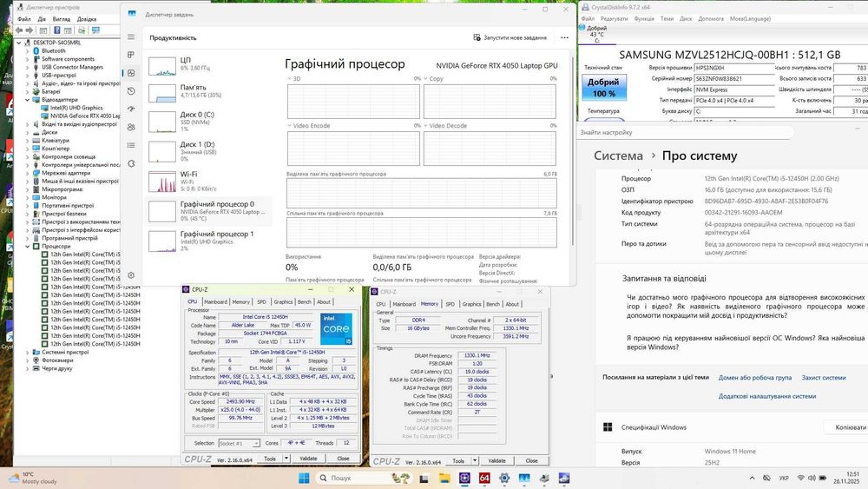Select Пам'ять performance item
The height and width of the screenshot is (489, 868).
pyautogui.click(x=209, y=91)
